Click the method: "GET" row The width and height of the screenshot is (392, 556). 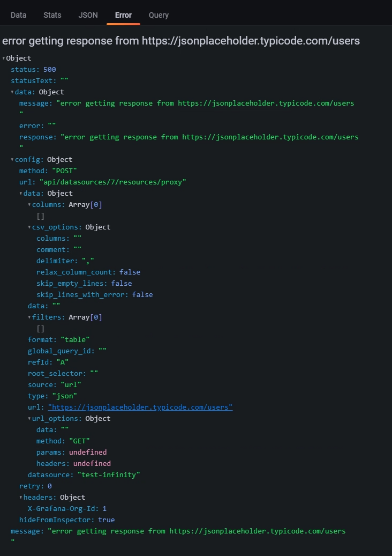coord(63,441)
